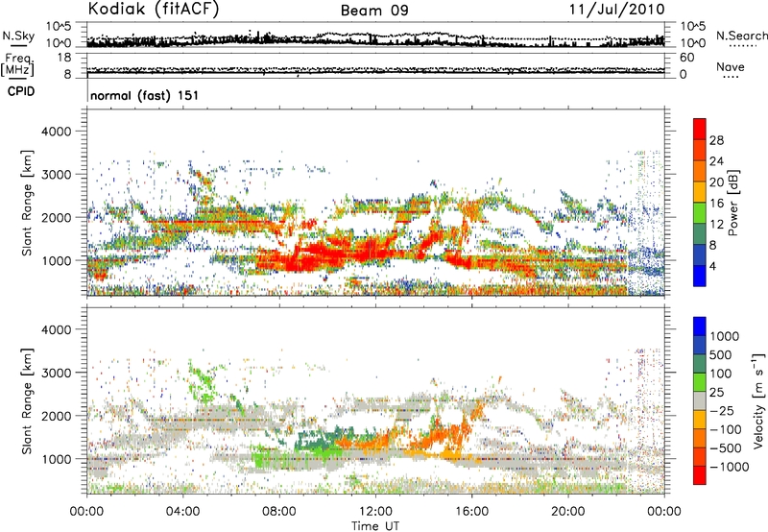This screenshot has width=768, height=532.
Task: Click the Beam 09 label
Action: [374, 11]
